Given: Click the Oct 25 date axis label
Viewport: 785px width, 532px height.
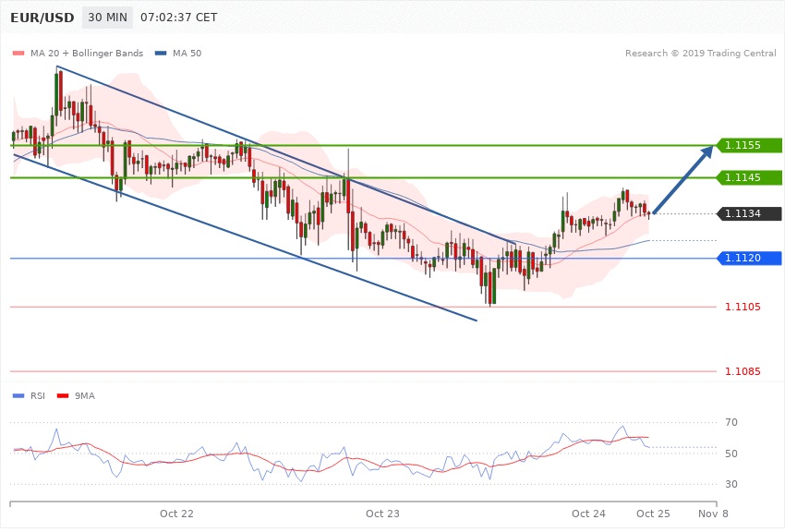Looking at the screenshot, I should [x=653, y=514].
